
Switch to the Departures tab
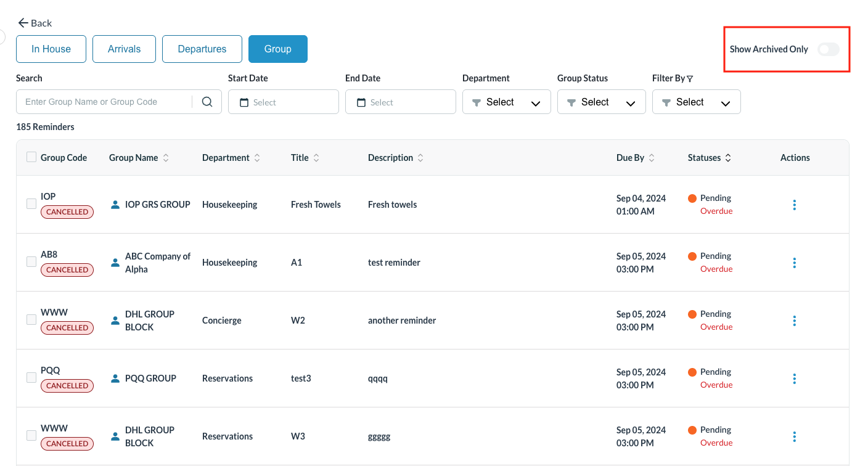click(202, 49)
